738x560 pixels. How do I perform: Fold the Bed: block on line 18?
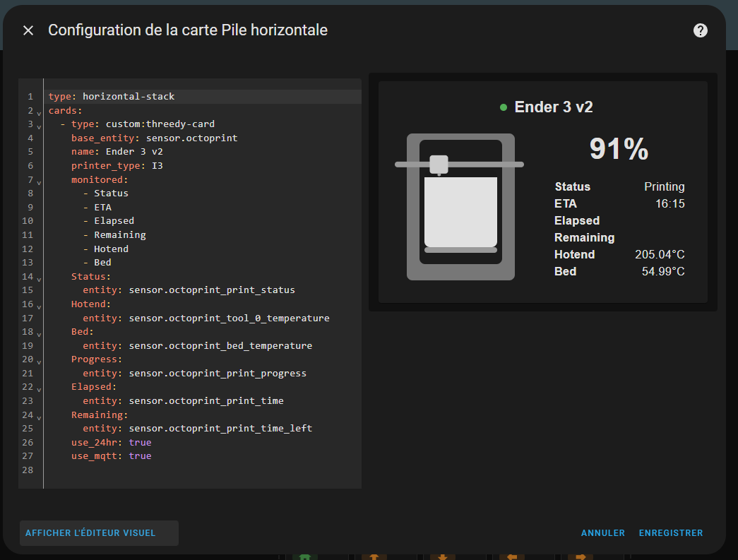click(x=39, y=335)
